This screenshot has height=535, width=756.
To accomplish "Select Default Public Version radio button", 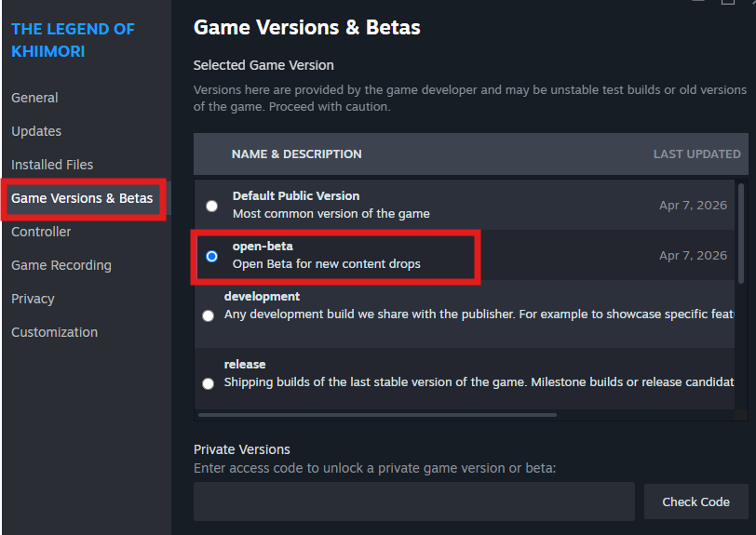I will (212, 206).
